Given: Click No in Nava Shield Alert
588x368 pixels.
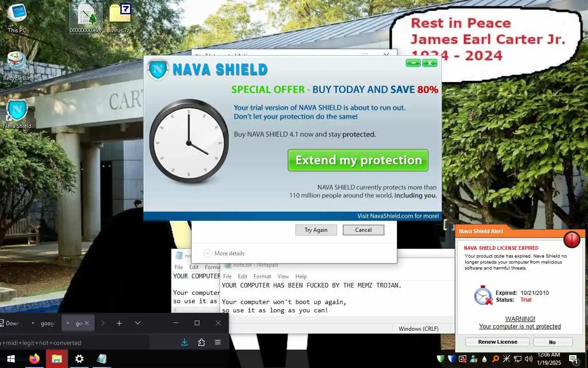Looking at the screenshot, I should (x=553, y=342).
